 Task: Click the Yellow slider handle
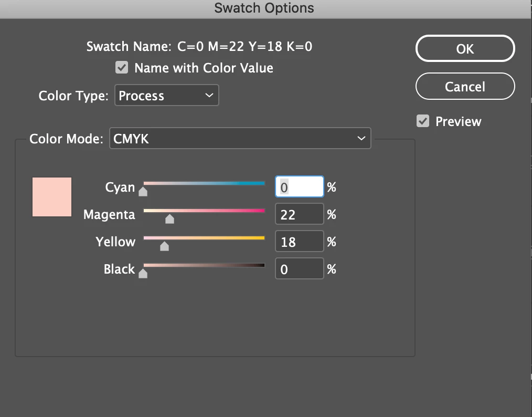pos(164,246)
